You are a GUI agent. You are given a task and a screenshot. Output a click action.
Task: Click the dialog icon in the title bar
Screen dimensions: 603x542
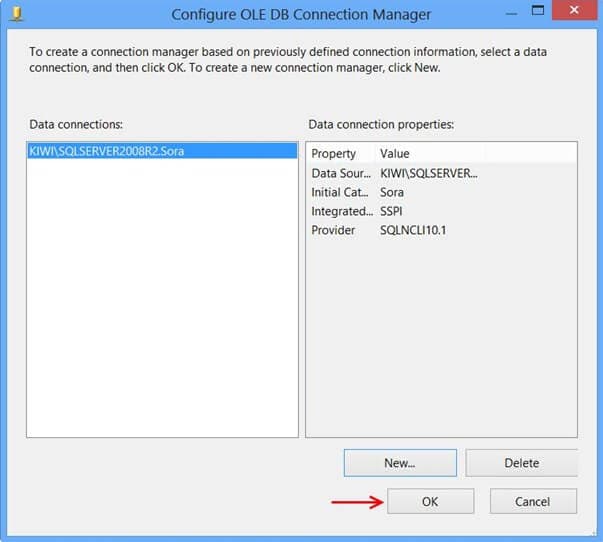tap(16, 14)
